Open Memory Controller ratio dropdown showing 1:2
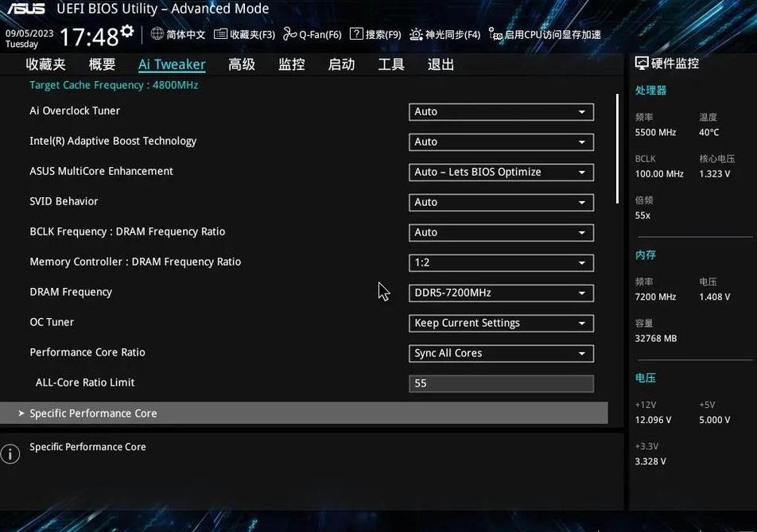Screen dimensions: 757x532 (x=501, y=262)
